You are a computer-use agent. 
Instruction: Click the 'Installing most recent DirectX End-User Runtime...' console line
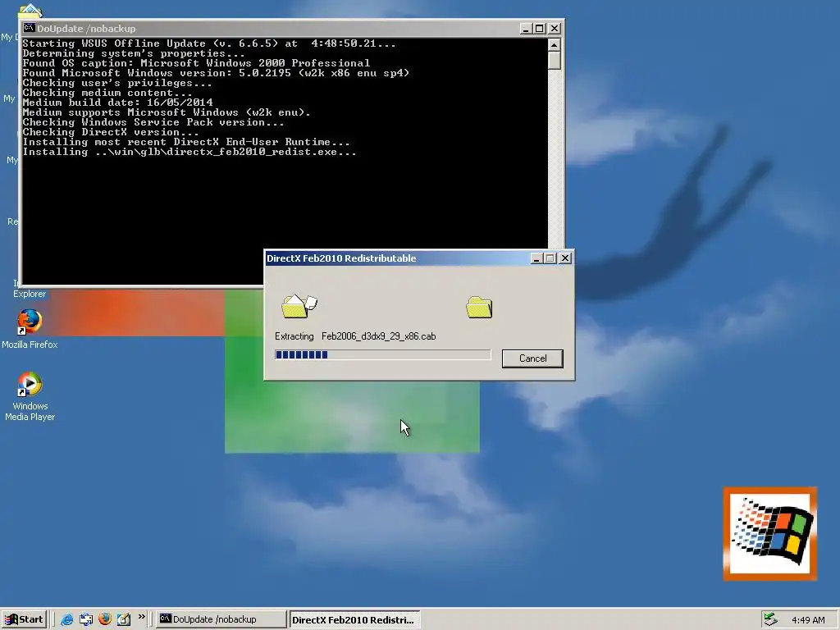click(x=186, y=142)
